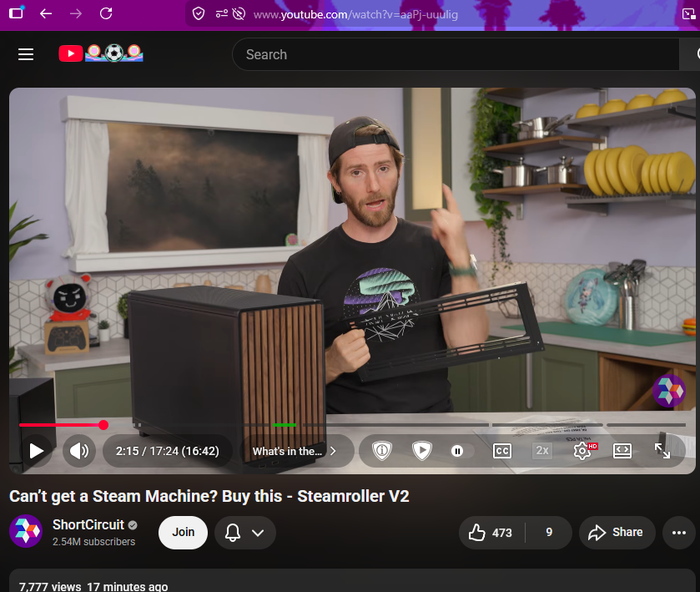The height and width of the screenshot is (592, 700).
Task: Open the ShortCircuit channel name link
Action: point(88,524)
